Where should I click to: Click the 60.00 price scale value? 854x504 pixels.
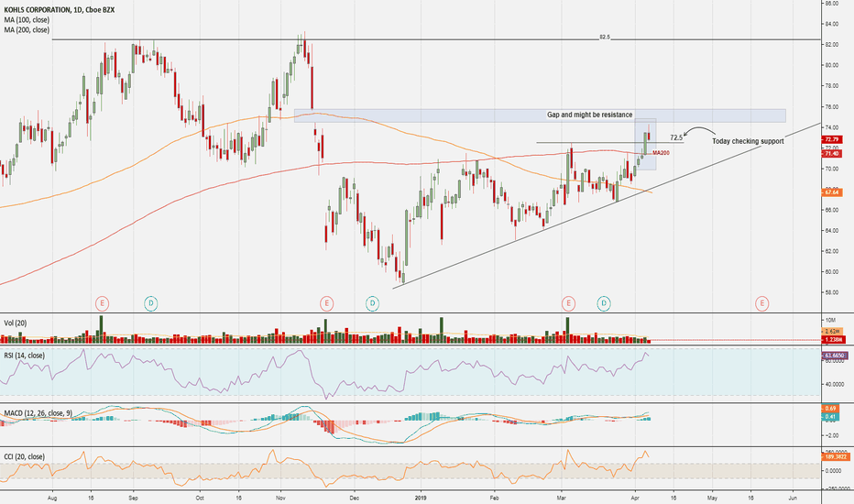[832, 272]
